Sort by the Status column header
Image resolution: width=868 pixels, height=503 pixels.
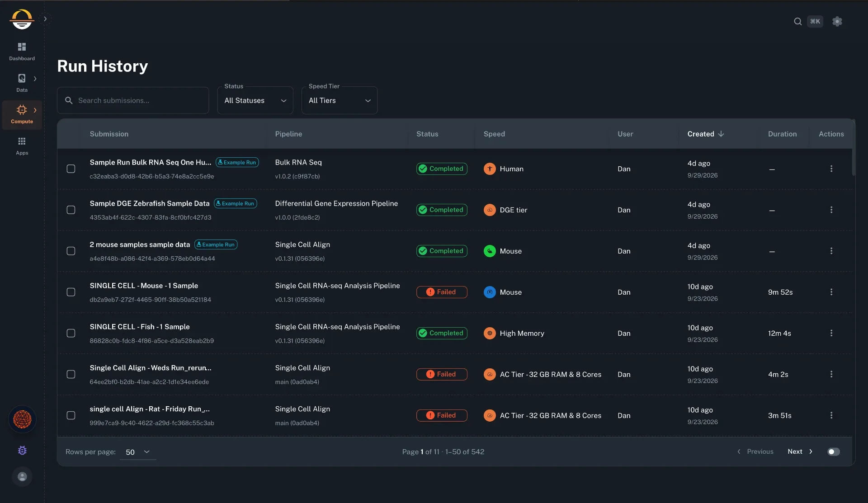click(x=427, y=134)
